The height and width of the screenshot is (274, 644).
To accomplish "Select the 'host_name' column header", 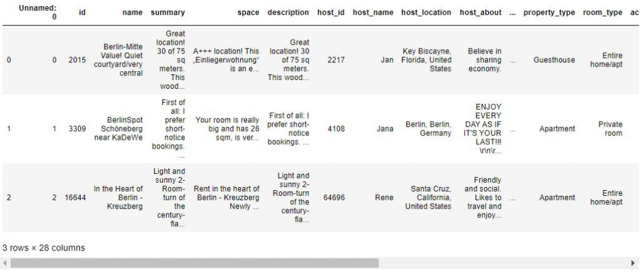I will pos(373,13).
